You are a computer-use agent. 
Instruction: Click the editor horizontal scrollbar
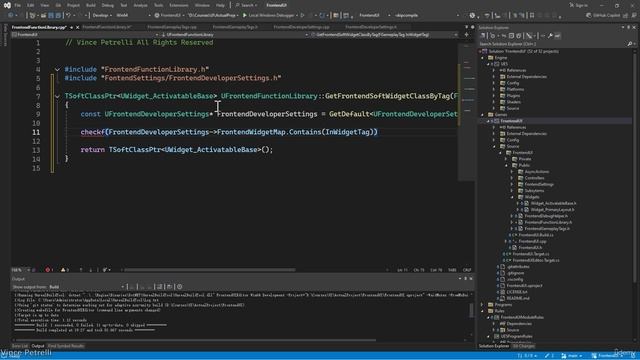[x=210, y=270]
